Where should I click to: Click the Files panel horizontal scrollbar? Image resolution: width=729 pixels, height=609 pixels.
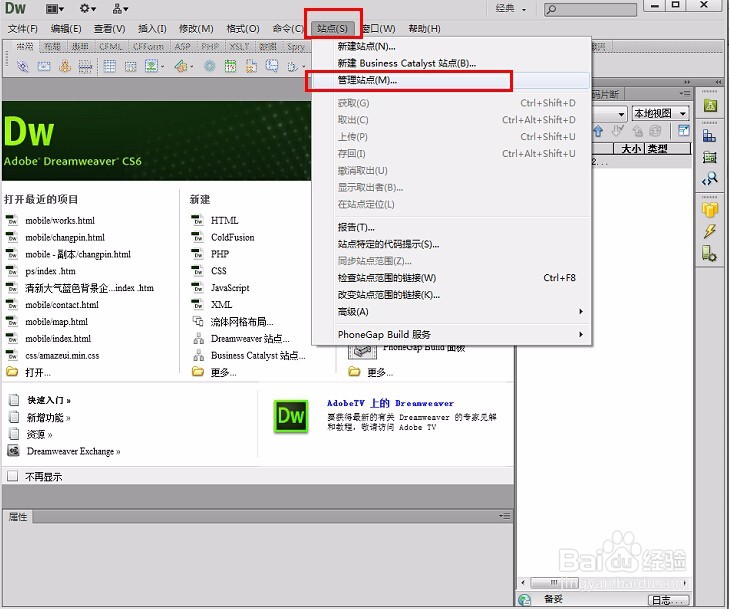tap(603, 582)
